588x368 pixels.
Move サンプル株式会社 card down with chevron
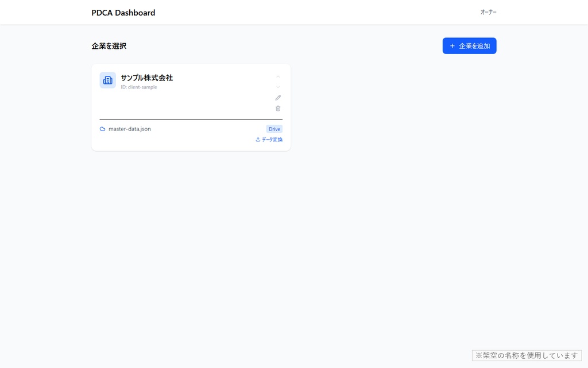point(278,87)
